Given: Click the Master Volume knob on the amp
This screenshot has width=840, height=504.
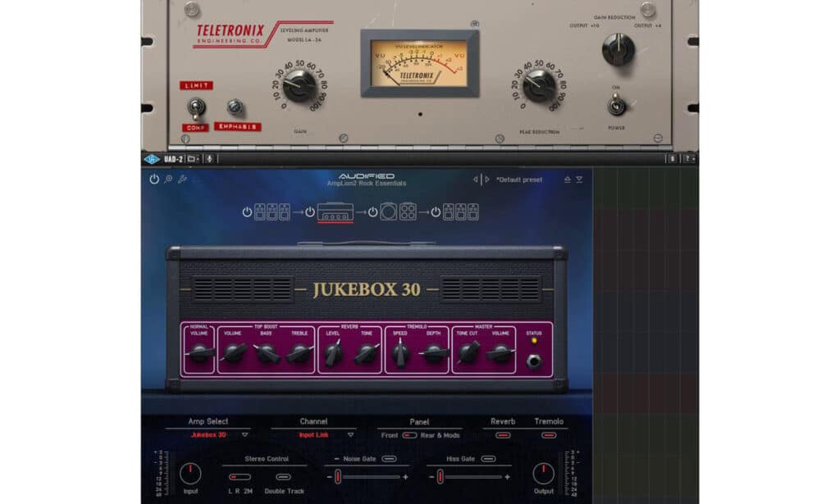Looking at the screenshot, I should [x=500, y=352].
